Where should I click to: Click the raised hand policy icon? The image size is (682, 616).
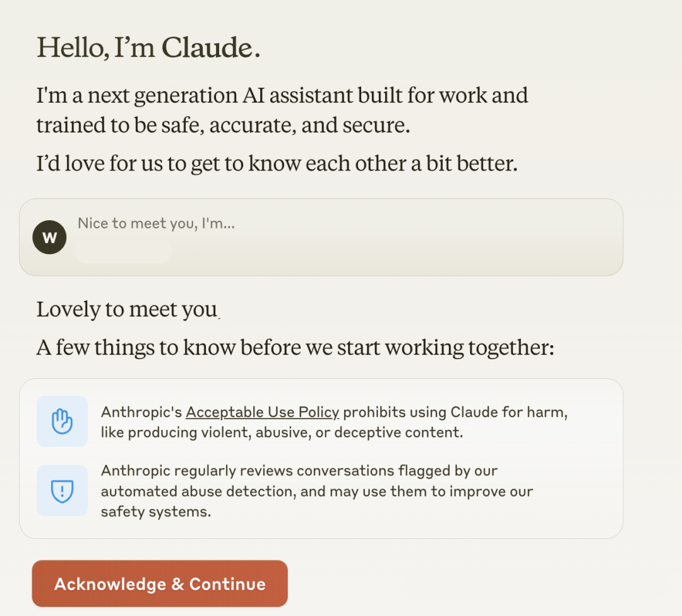(x=62, y=421)
